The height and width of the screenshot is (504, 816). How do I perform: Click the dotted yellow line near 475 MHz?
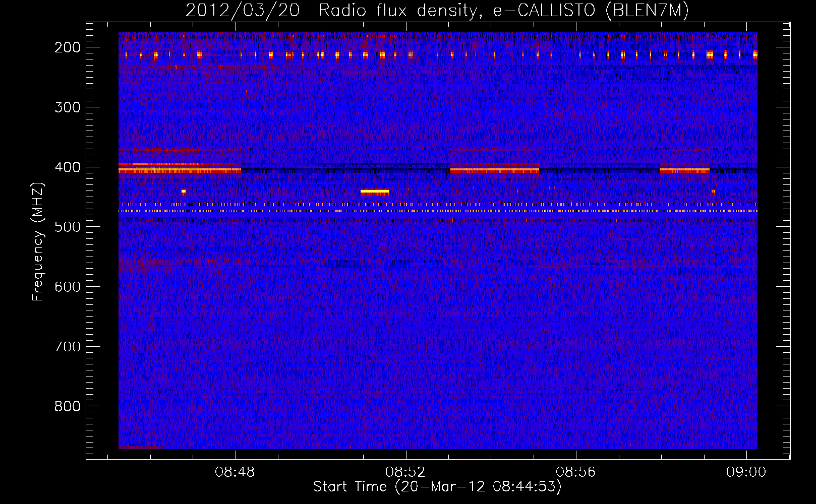click(438, 211)
